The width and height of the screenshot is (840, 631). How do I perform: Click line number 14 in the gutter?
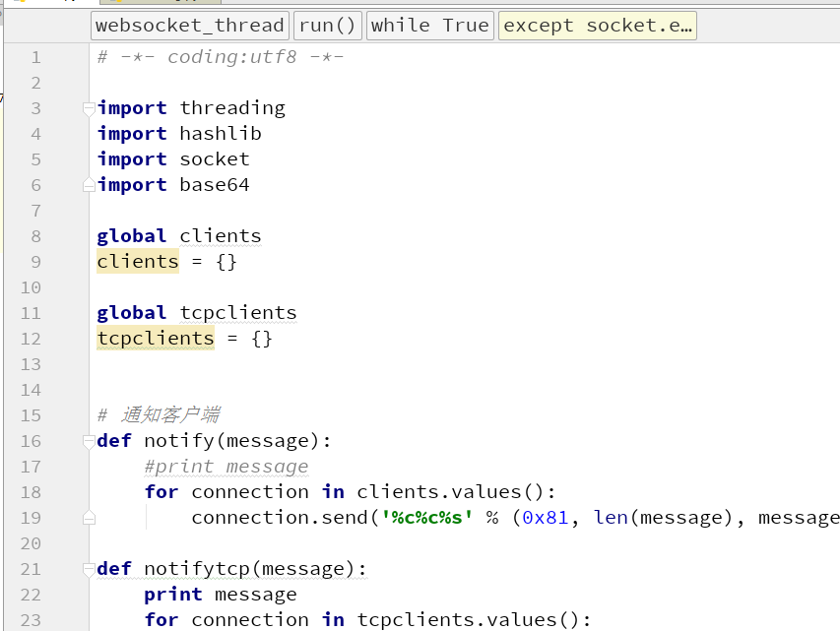click(31, 390)
